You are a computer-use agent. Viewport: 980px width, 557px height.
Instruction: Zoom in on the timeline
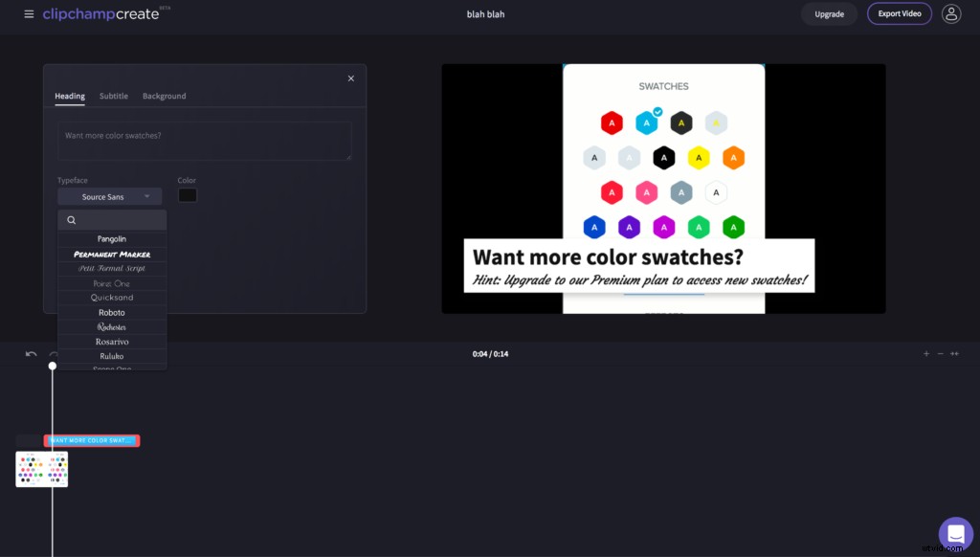[925, 353]
